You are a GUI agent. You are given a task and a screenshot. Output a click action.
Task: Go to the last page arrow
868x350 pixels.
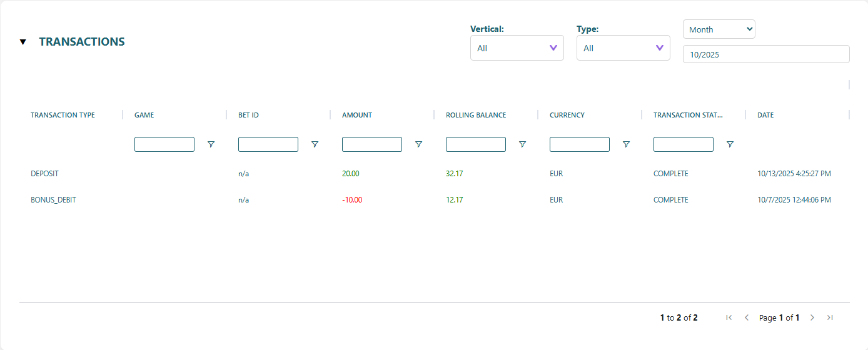pos(830,317)
